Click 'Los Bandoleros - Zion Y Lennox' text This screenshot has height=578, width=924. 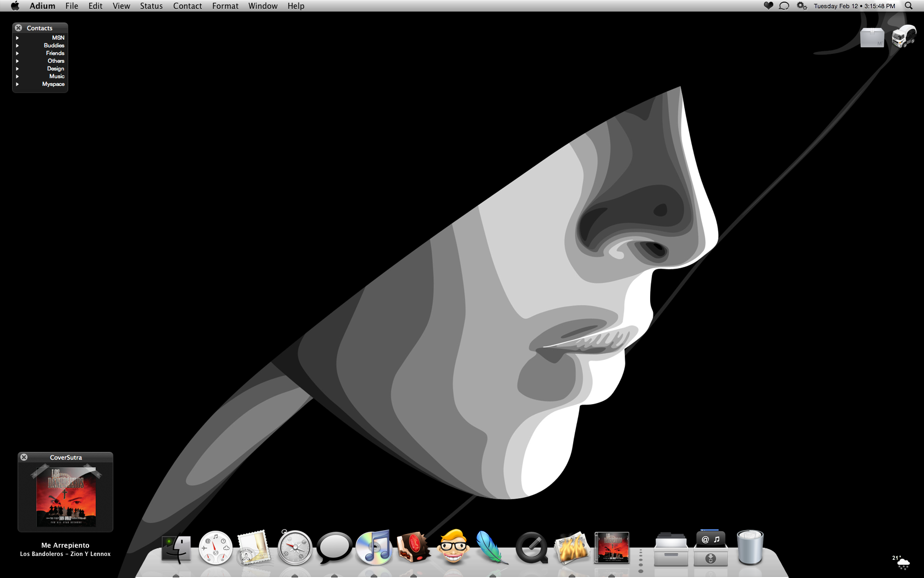click(65, 554)
